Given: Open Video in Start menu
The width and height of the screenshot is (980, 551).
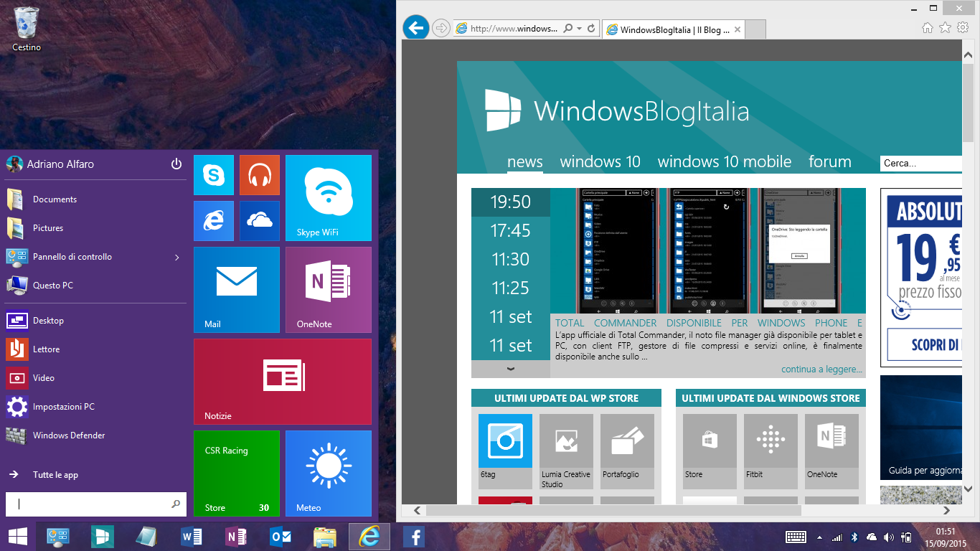Looking at the screenshot, I should pos(95,378).
